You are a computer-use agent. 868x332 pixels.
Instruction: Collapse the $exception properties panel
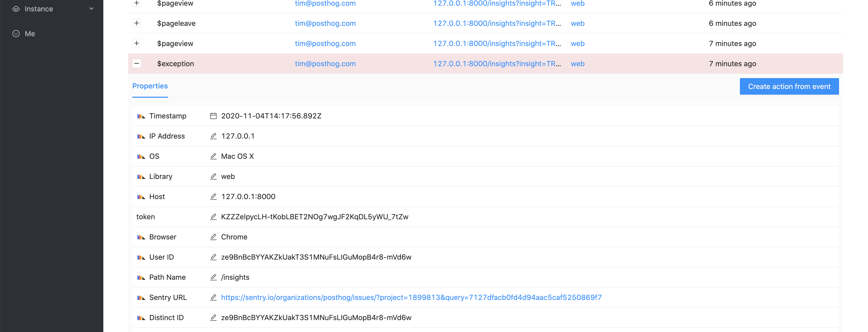(x=137, y=63)
